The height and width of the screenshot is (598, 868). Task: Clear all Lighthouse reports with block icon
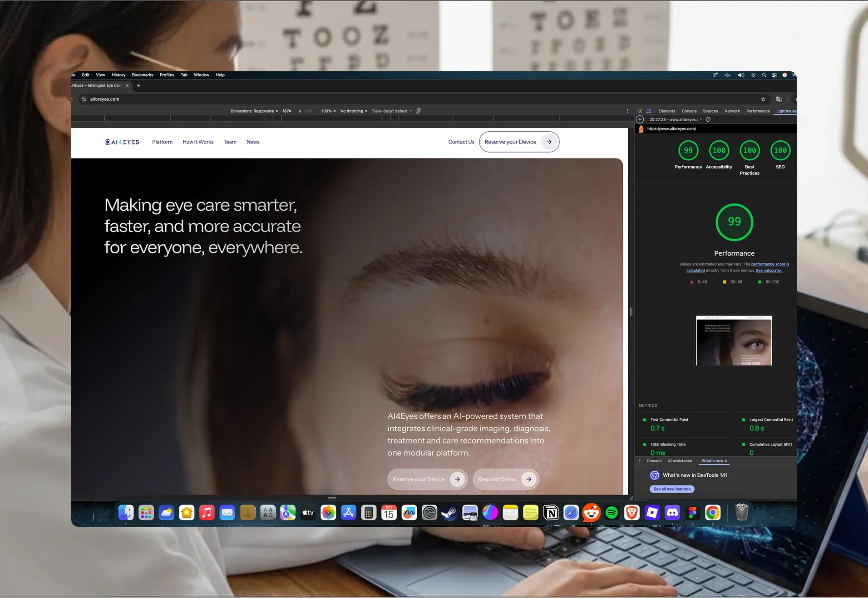pyautogui.click(x=708, y=119)
